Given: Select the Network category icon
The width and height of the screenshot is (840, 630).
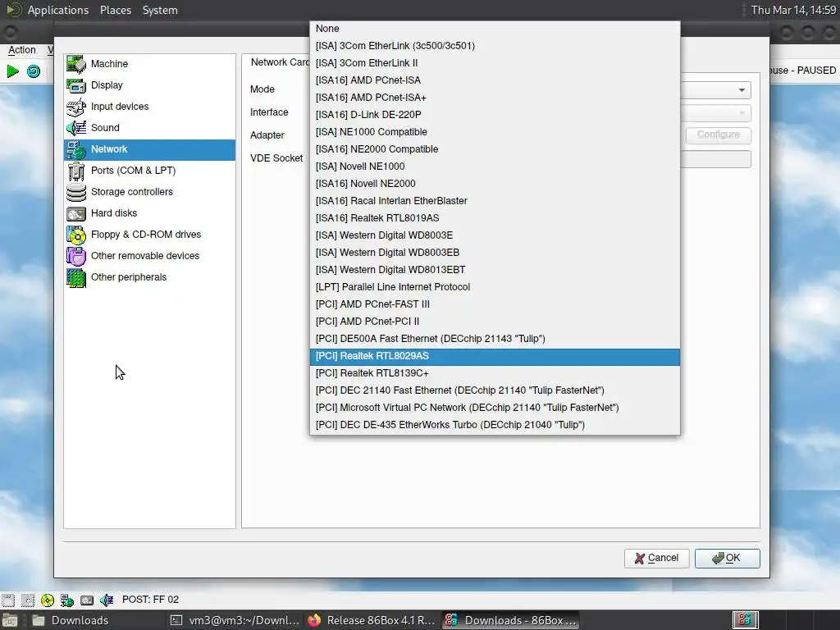Looking at the screenshot, I should click(76, 149).
